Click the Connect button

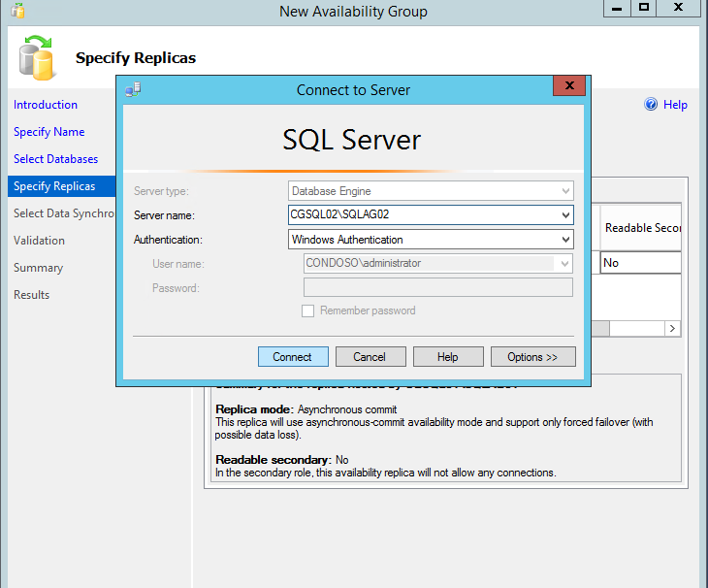293,357
